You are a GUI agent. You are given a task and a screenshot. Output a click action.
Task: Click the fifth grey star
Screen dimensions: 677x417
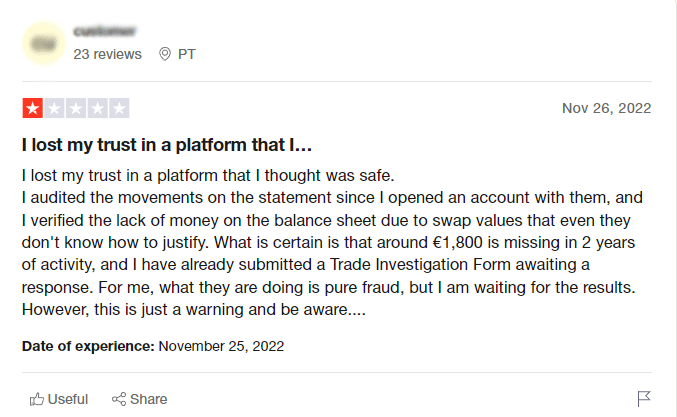[x=119, y=108]
